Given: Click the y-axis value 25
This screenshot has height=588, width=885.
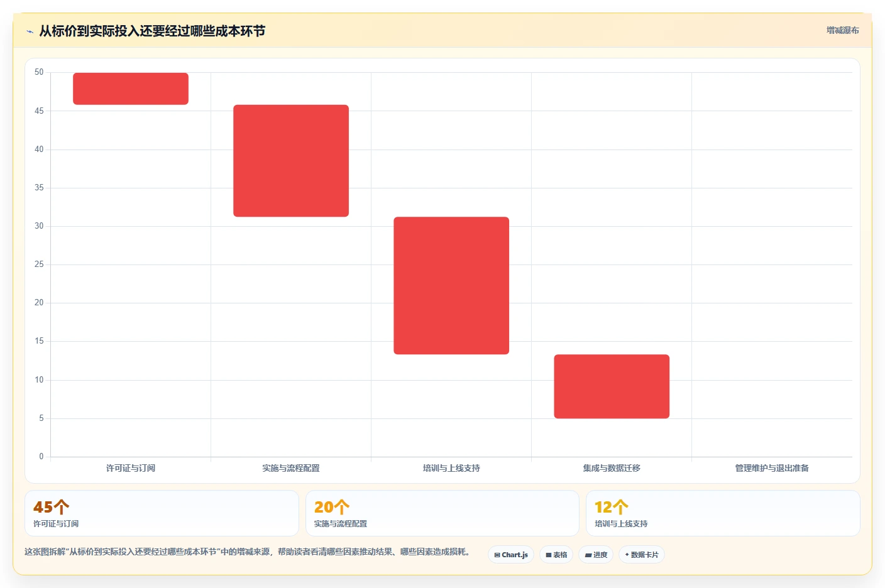Looking at the screenshot, I should [x=39, y=264].
